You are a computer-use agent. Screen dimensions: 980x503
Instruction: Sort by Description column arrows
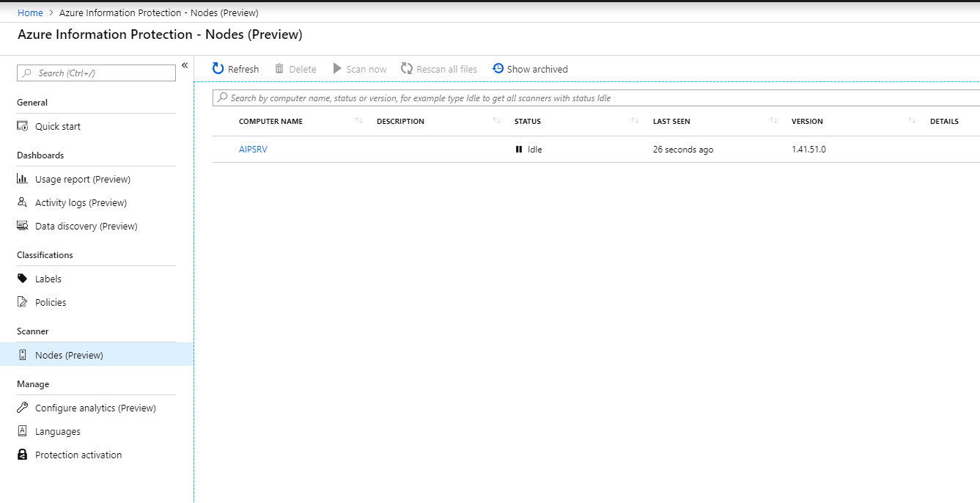(496, 121)
